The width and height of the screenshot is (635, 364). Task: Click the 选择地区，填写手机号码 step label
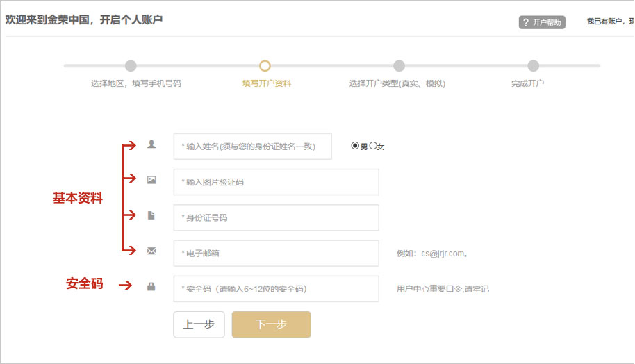136,83
